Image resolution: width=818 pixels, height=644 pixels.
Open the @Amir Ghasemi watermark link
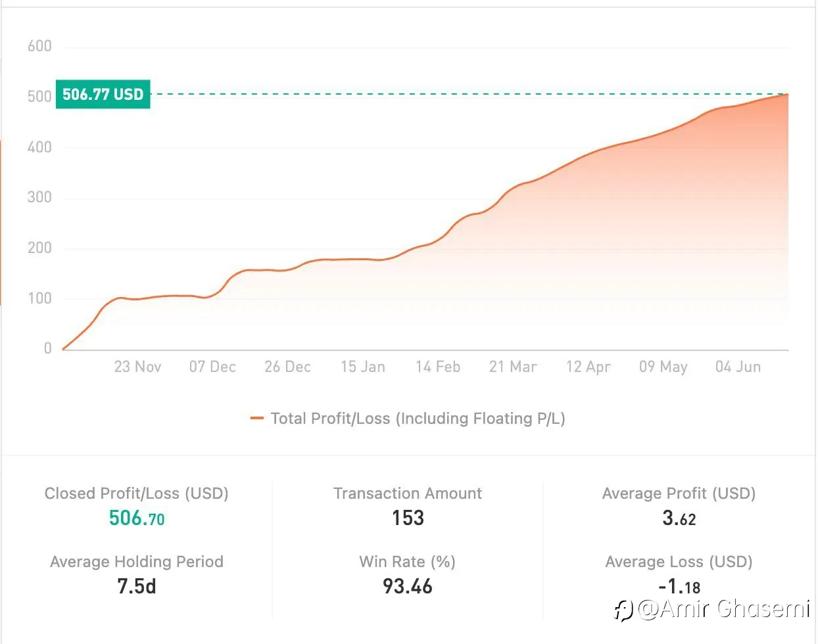pos(722,609)
